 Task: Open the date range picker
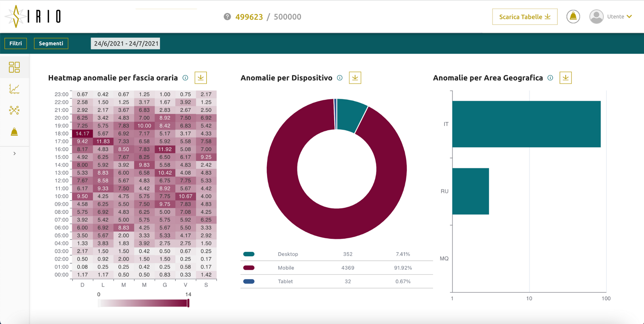(125, 43)
